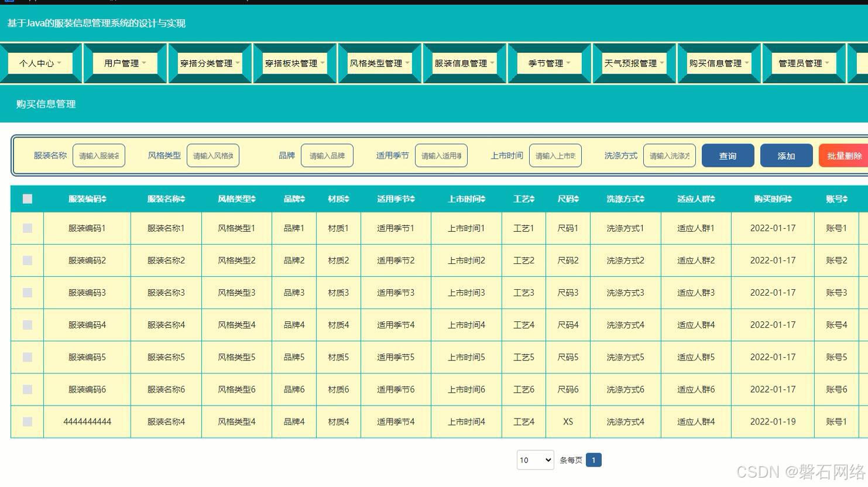Sort by 购买时间 column arrows
Image resolution: width=868 pixels, height=487 pixels.
(790, 199)
